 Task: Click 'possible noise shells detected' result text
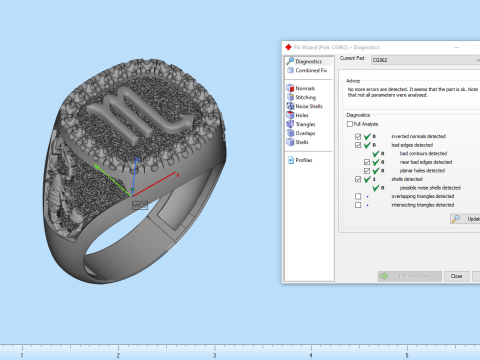pos(430,188)
